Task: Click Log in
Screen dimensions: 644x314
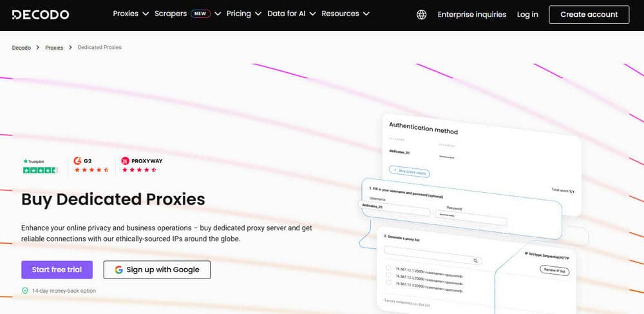Action: 527,14
